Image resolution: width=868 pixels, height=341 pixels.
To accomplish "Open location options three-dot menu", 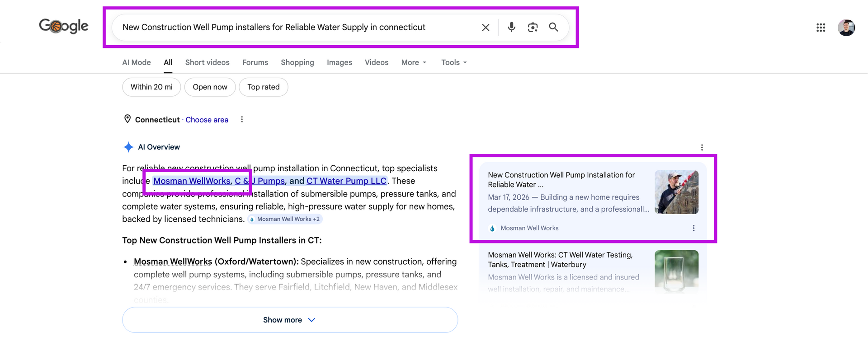I will tap(242, 119).
